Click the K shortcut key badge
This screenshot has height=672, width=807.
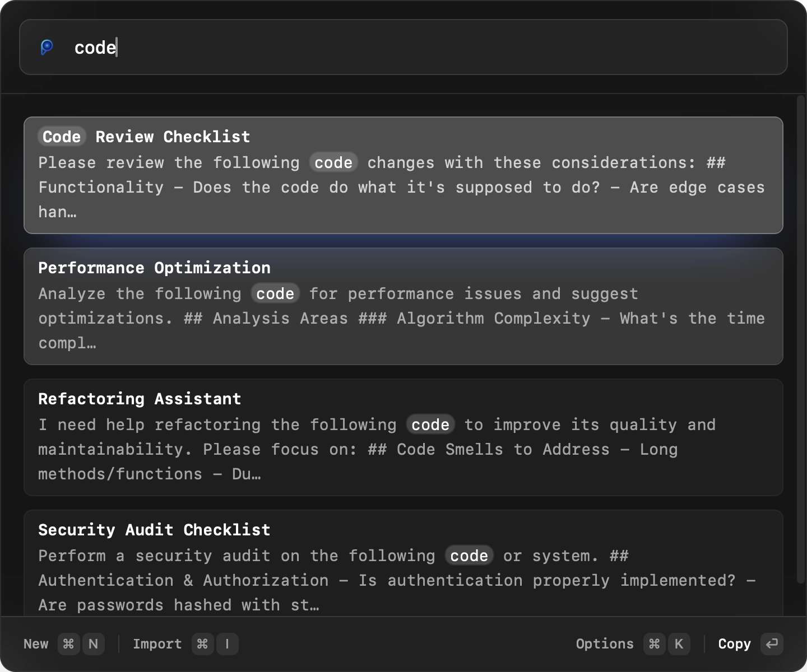point(679,644)
